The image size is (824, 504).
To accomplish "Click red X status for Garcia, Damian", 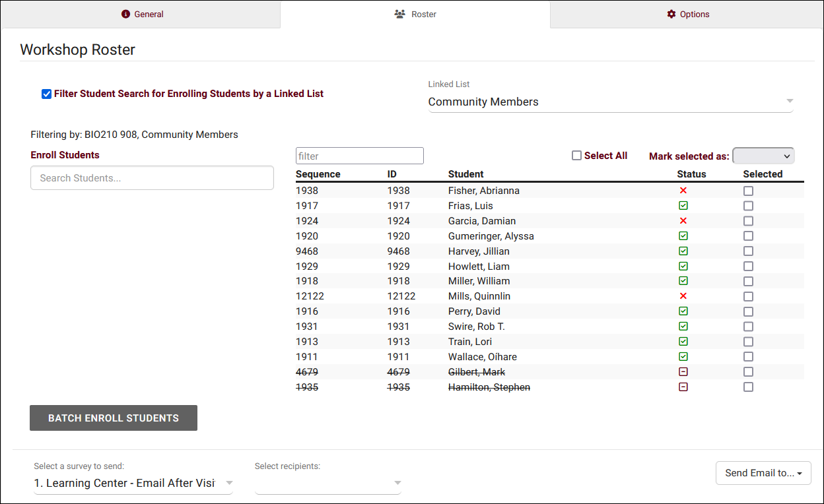I will [683, 221].
